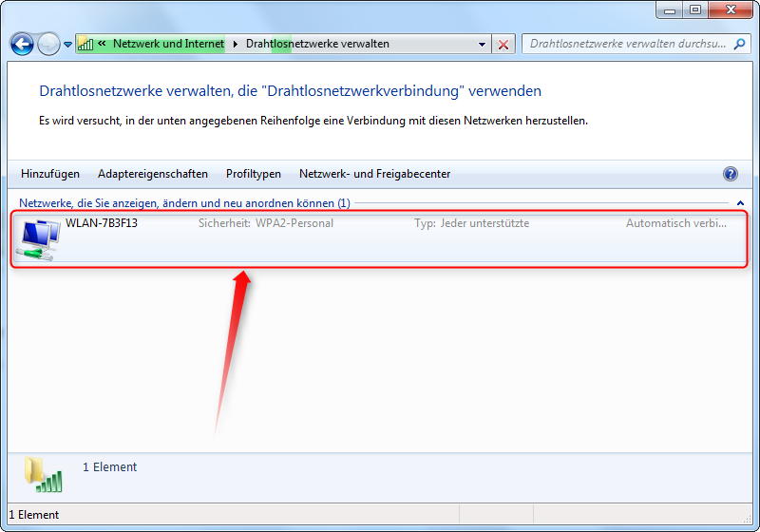Click 1 Element in the status bar
This screenshot has width=760, height=532.
(34, 515)
